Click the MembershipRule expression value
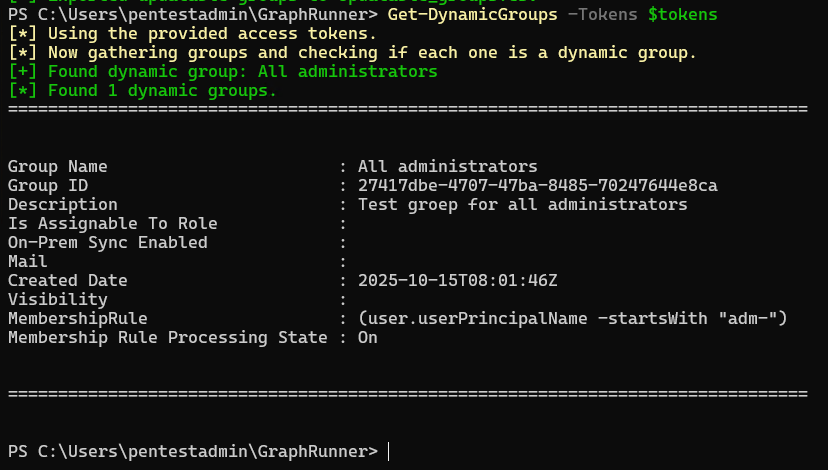This screenshot has height=470, width=828. point(572,319)
